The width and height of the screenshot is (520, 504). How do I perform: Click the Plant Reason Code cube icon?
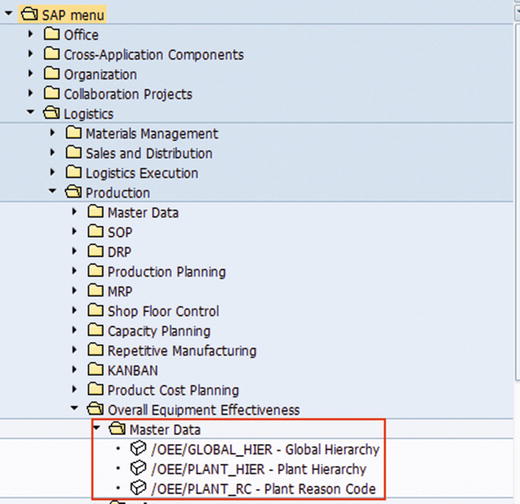[138, 488]
